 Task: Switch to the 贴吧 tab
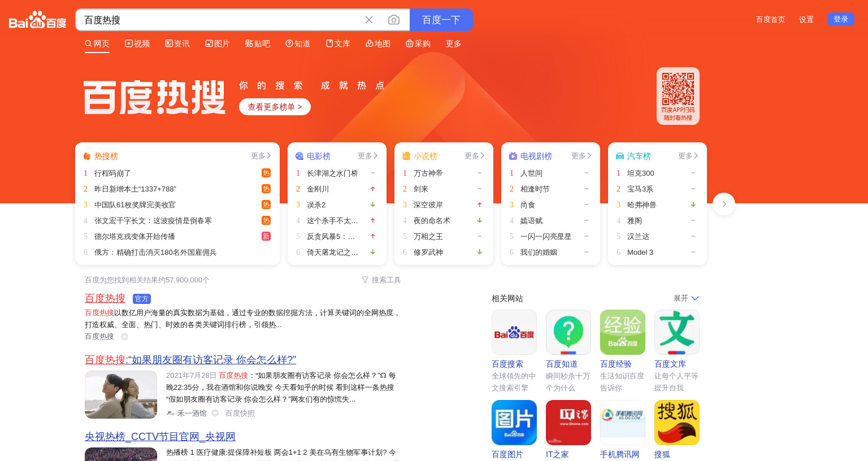point(258,44)
